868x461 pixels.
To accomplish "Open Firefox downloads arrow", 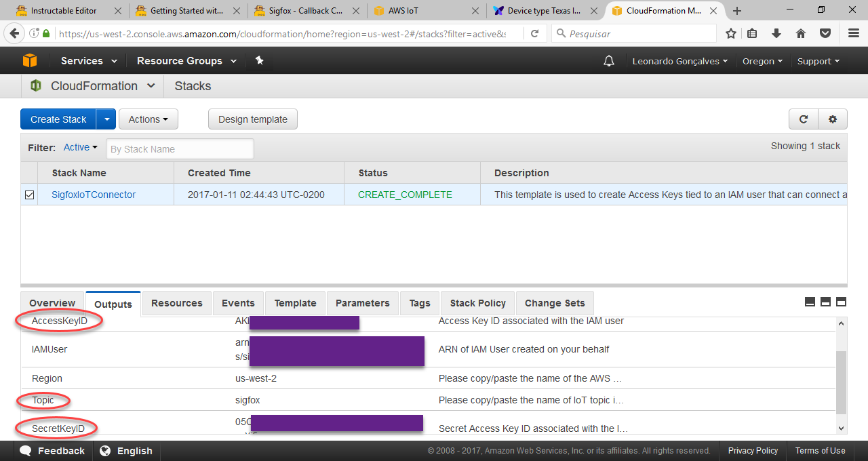I will click(x=776, y=33).
